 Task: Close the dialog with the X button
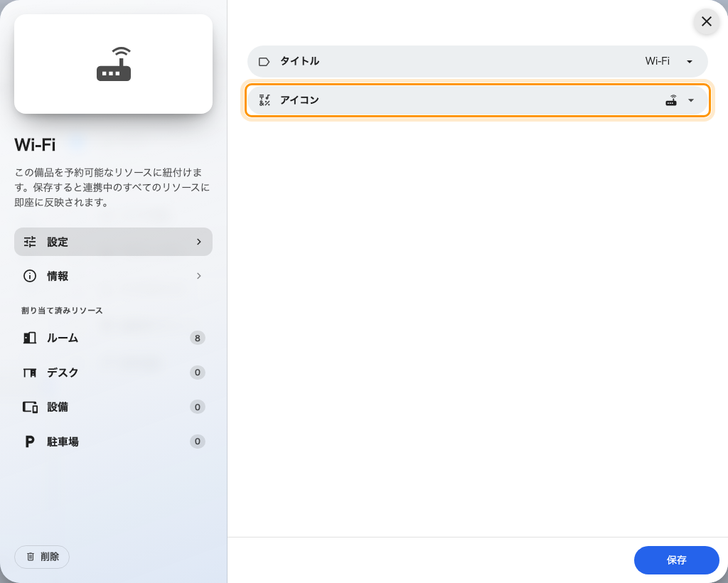(x=707, y=21)
